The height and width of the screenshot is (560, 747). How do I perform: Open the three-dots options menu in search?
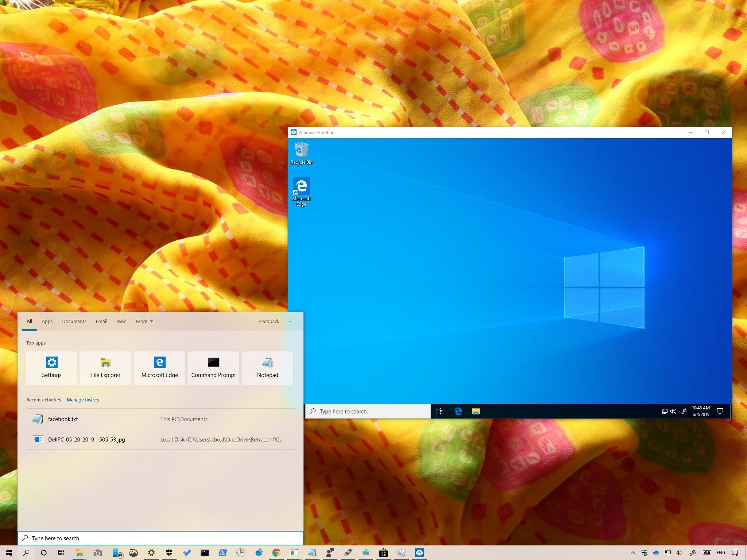(292, 321)
